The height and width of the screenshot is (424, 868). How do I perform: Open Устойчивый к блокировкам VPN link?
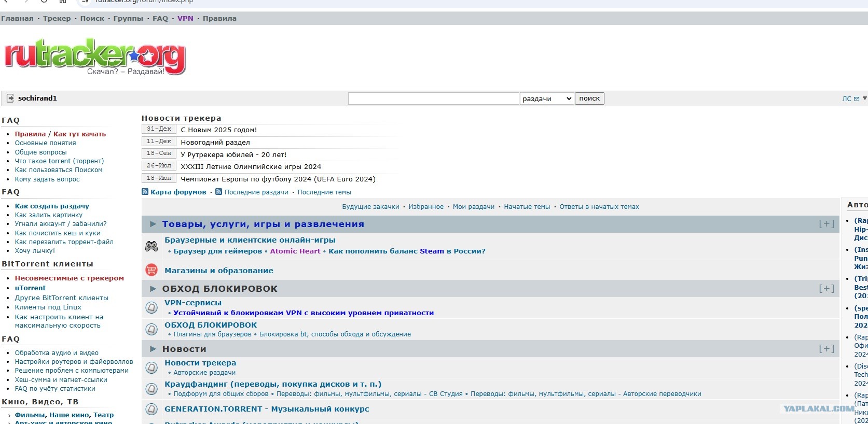[x=304, y=313]
